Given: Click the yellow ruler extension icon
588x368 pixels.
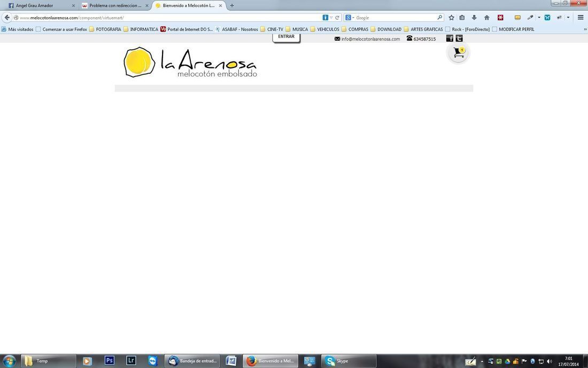Looking at the screenshot, I should (517, 18).
